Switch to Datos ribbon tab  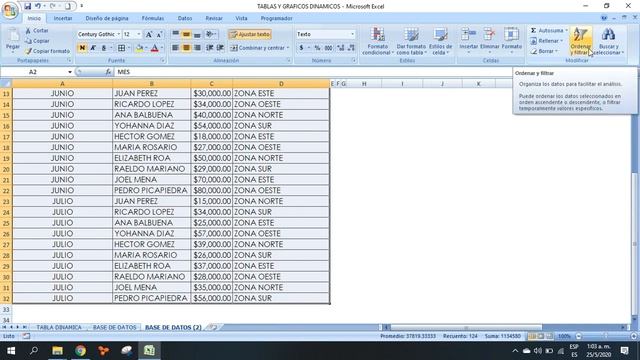tap(184, 18)
